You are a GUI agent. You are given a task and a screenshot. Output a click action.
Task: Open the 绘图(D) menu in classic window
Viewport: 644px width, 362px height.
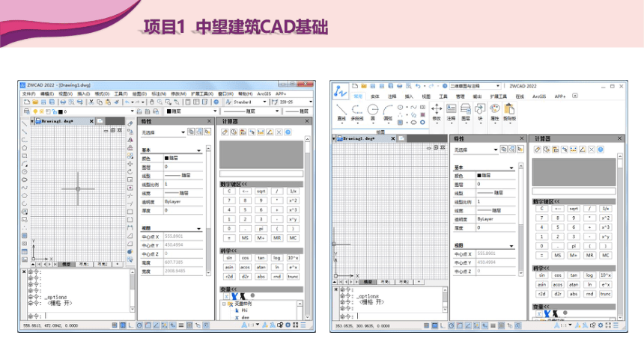click(x=139, y=94)
